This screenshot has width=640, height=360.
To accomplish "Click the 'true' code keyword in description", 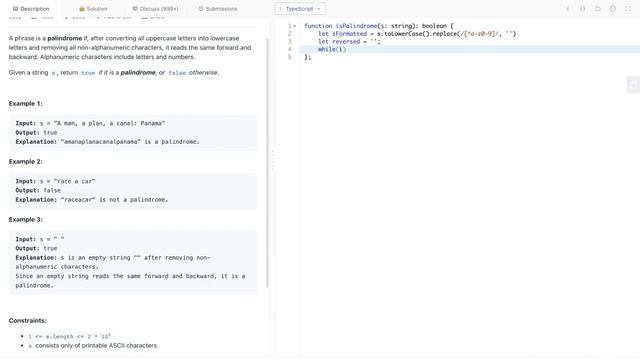I will point(88,73).
